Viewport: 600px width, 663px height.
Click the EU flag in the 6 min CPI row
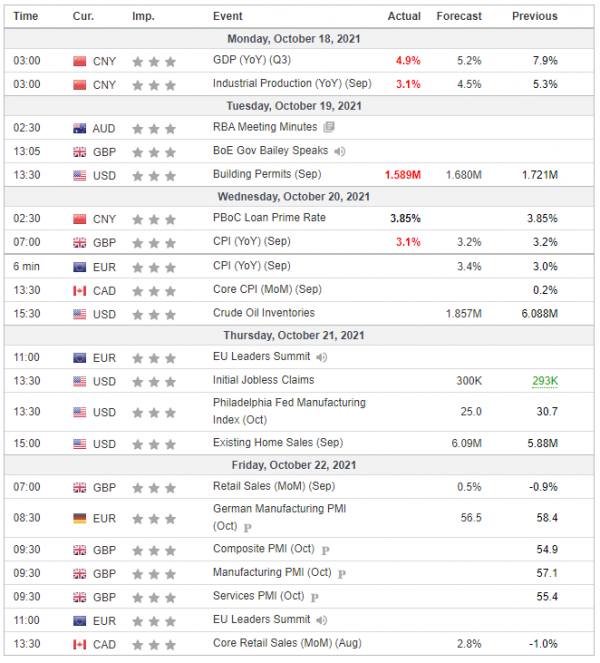[x=79, y=267]
